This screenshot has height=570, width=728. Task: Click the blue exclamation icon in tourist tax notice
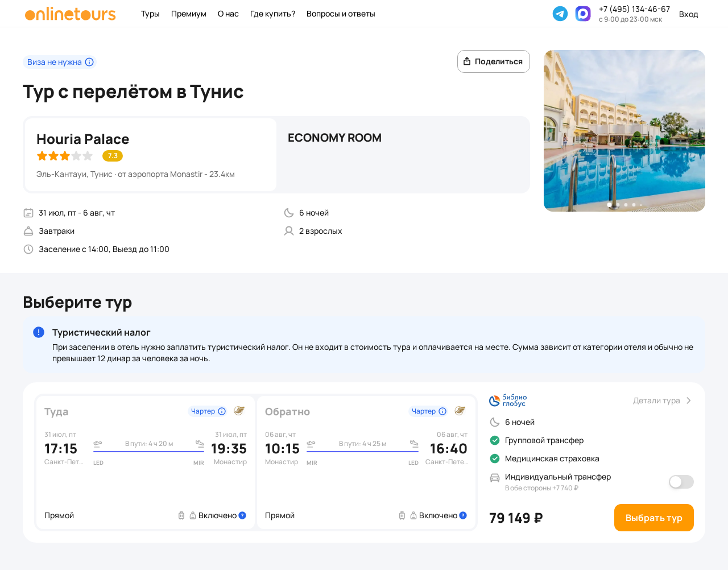pos(39,332)
